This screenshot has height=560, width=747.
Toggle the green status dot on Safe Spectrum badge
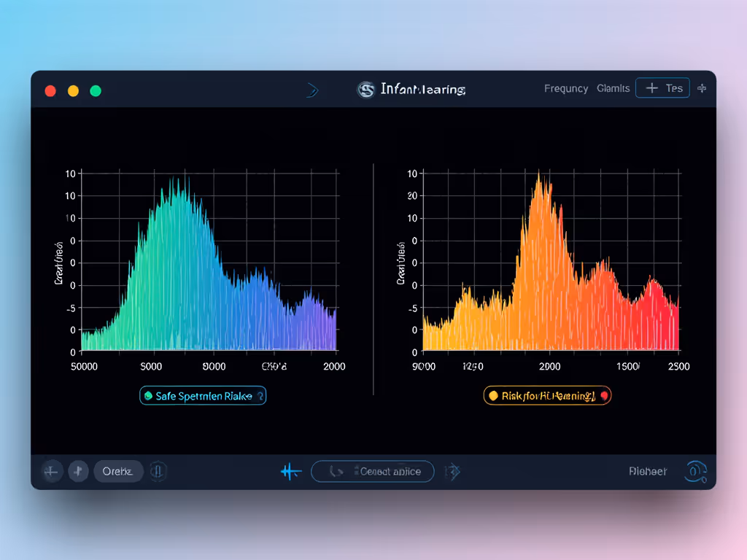[148, 395]
